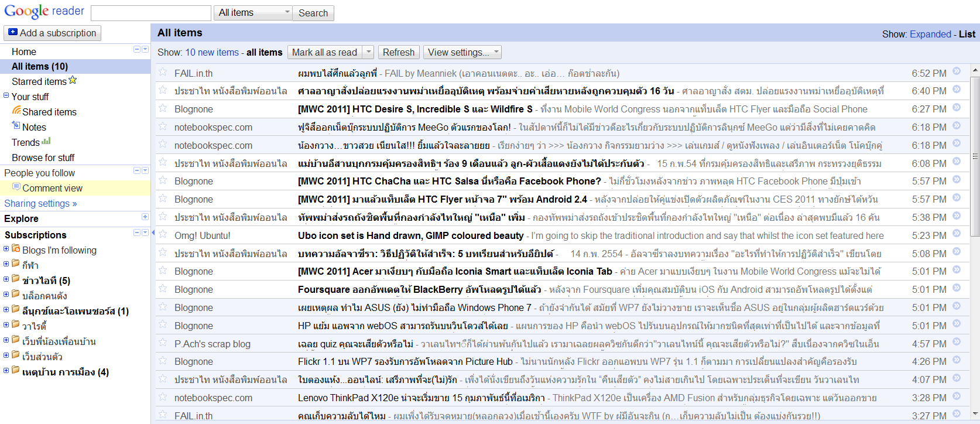
Task: Open Shared items via its orange feed icon
Action: [16, 111]
